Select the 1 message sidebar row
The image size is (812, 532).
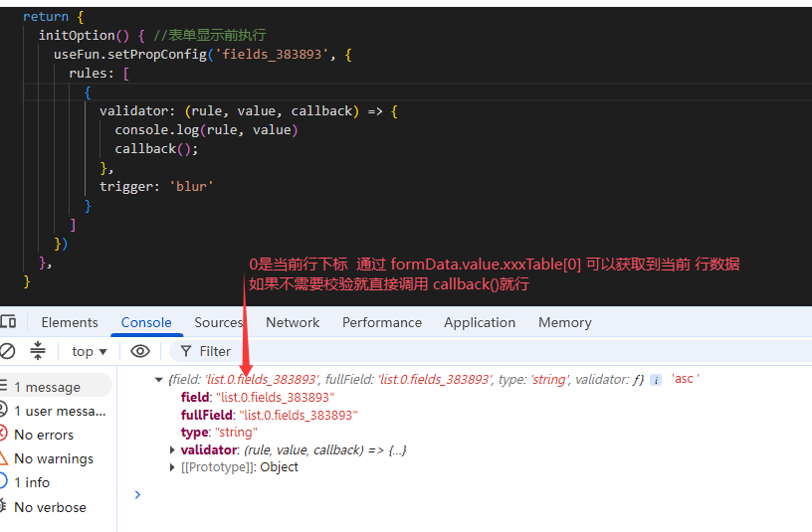coord(56,387)
